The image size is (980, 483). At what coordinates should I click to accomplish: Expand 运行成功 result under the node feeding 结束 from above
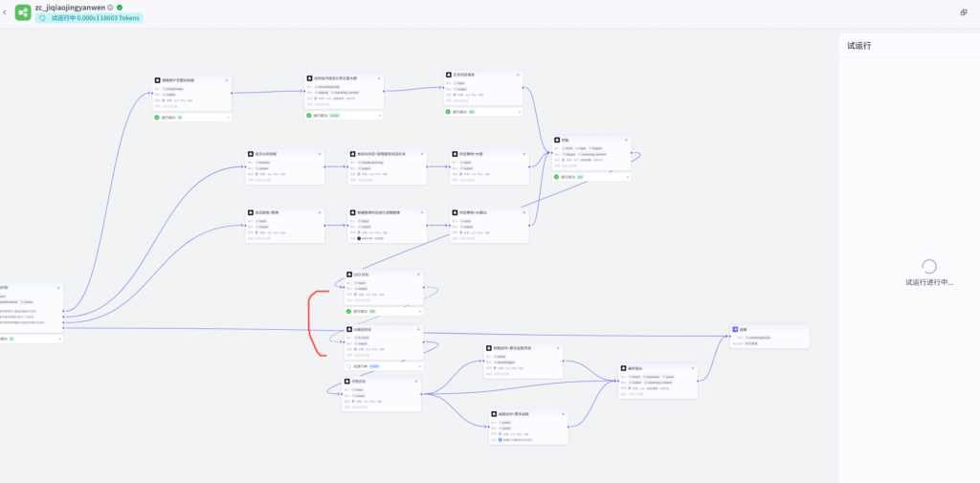coord(627,177)
